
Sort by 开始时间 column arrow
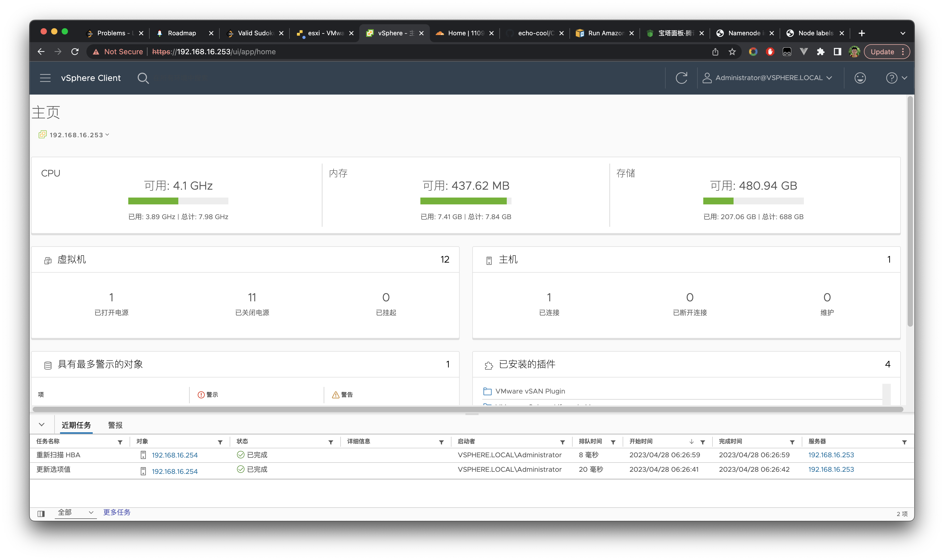click(x=691, y=441)
